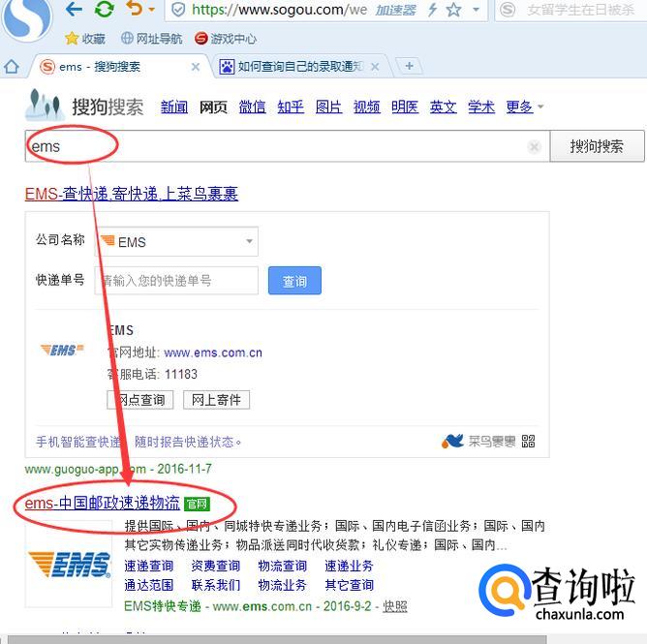Click the browser back arrow
The image size is (647, 644).
[74, 9]
